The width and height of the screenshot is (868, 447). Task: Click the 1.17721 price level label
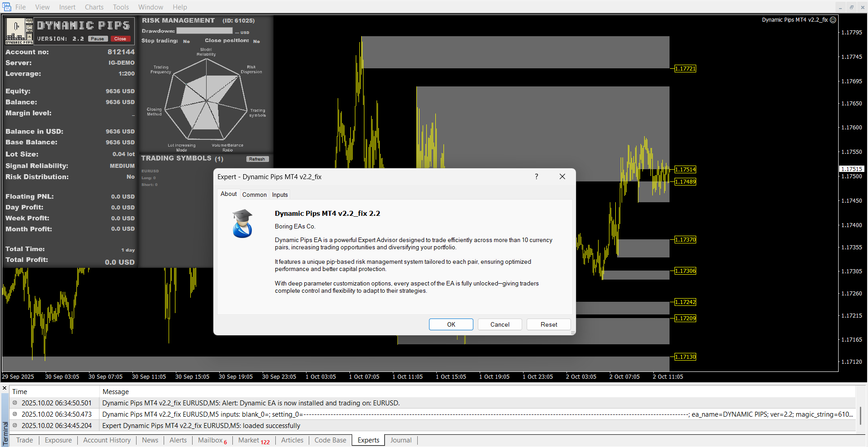(x=685, y=69)
